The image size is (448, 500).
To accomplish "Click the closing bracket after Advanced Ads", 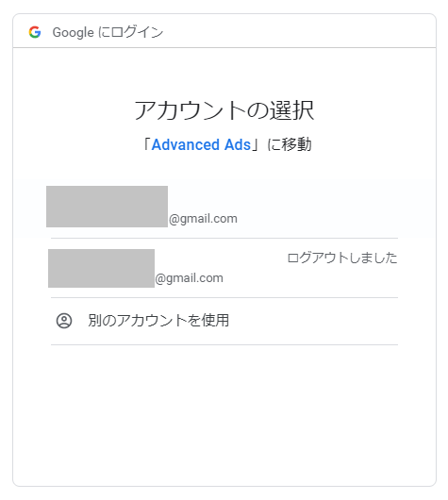I will tap(257, 144).
